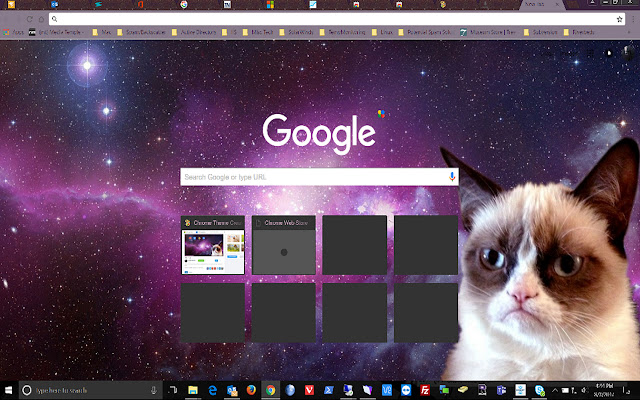Focus the Search Google or type URL field
The image size is (640, 400).
pos(319,177)
